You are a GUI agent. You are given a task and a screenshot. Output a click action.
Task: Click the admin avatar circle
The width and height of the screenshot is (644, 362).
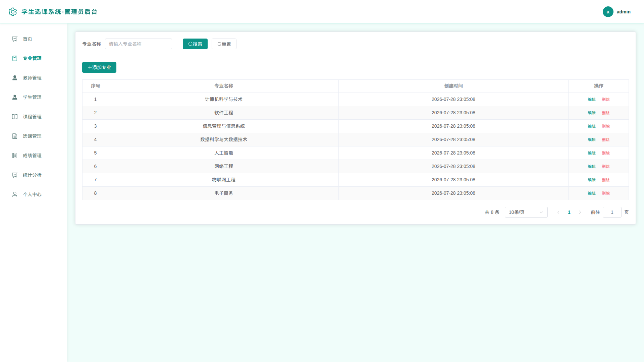pos(608,12)
